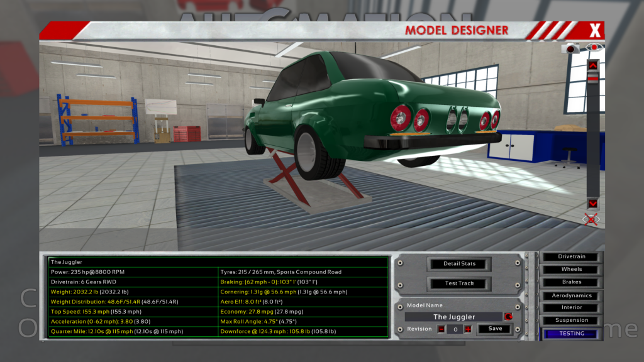Open Detail Stats

459,264
